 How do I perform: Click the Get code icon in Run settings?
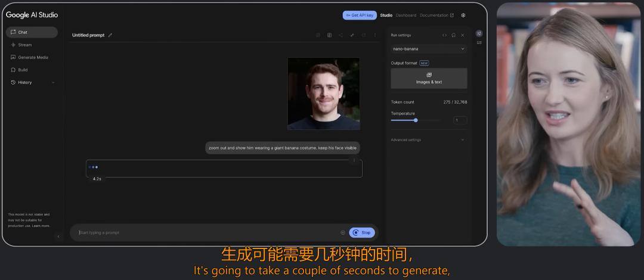coord(444,35)
